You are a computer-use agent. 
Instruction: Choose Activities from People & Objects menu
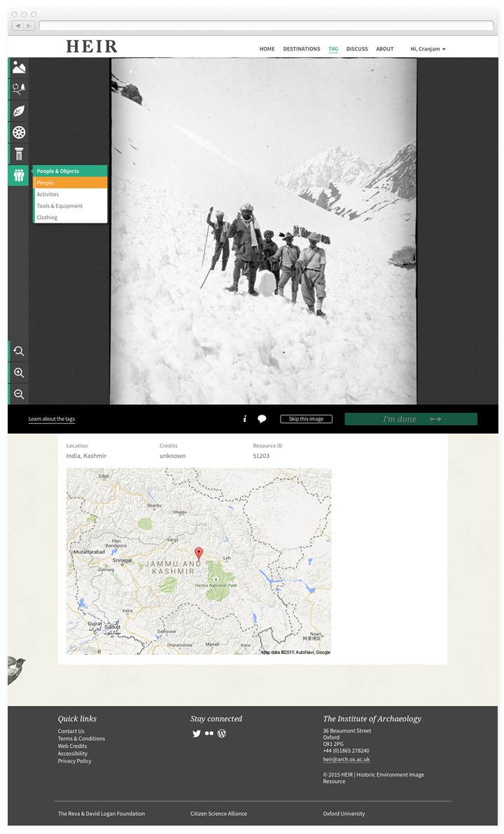click(x=48, y=194)
